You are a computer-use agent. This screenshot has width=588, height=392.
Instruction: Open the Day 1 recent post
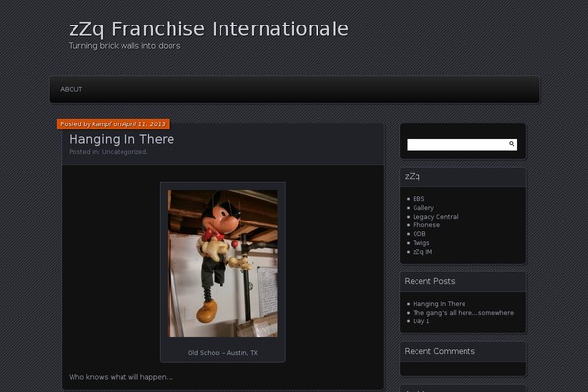pos(421,321)
